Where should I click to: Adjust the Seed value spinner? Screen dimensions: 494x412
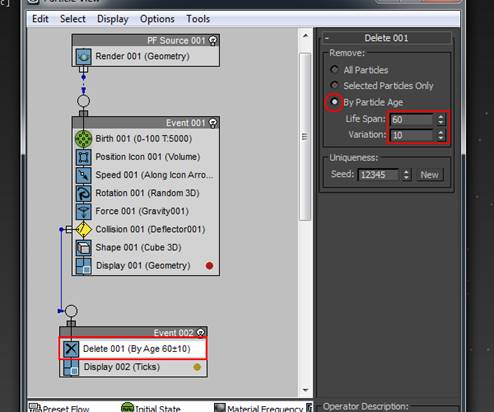click(x=406, y=175)
